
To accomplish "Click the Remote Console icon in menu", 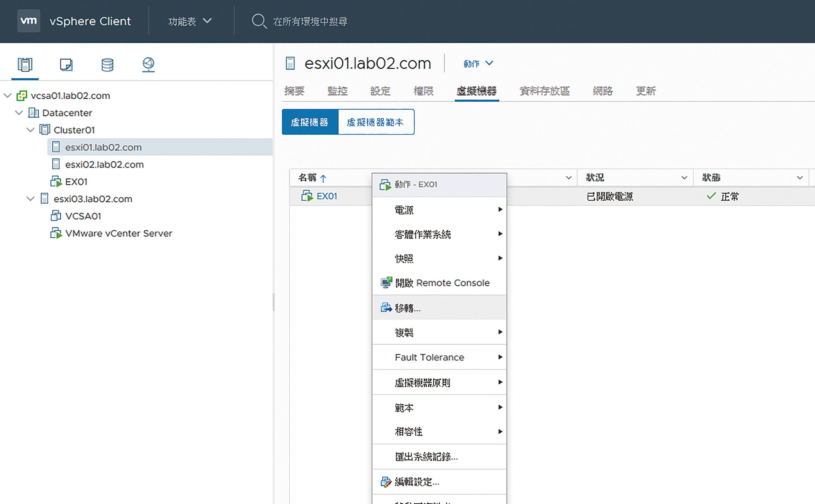I will 386,283.
